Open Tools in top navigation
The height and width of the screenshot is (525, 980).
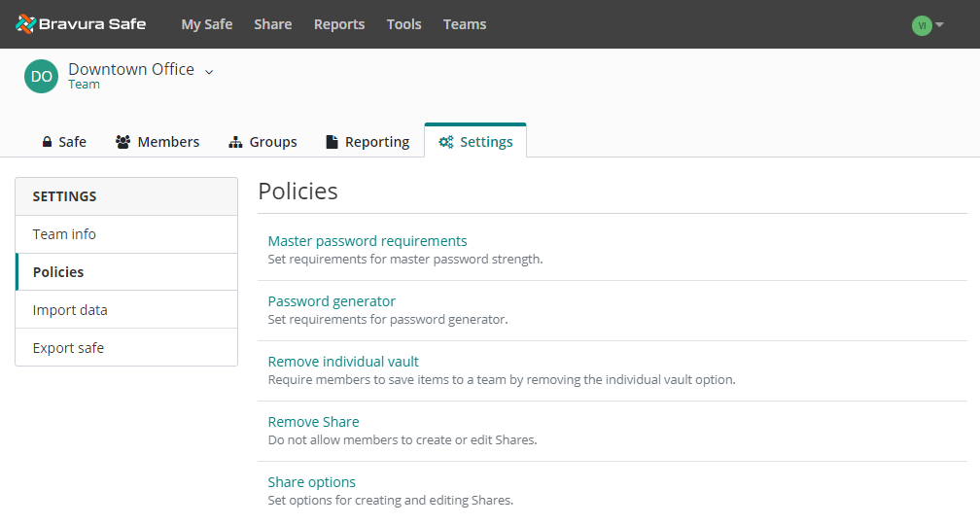[x=403, y=24]
